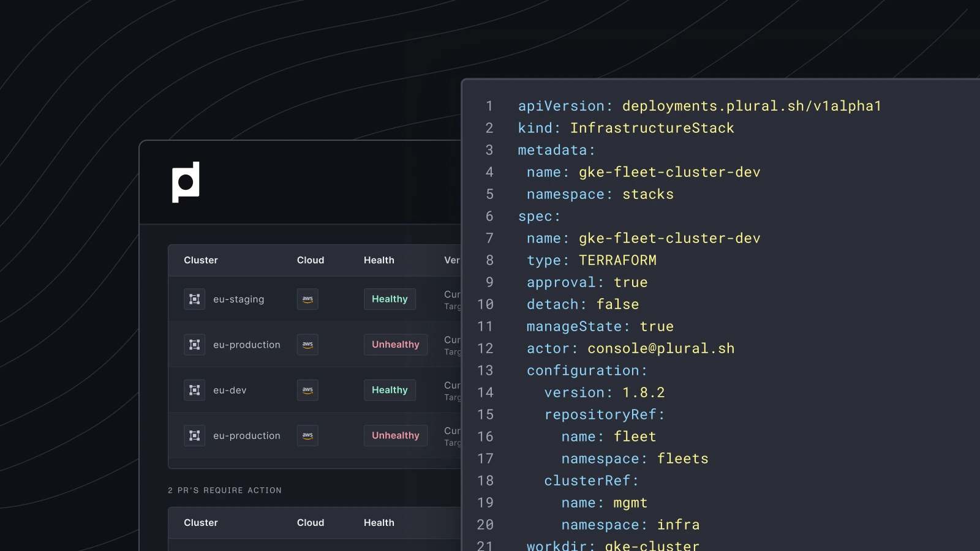This screenshot has height=551, width=980.
Task: Click the Cluster column header in the top table
Action: coord(201,260)
